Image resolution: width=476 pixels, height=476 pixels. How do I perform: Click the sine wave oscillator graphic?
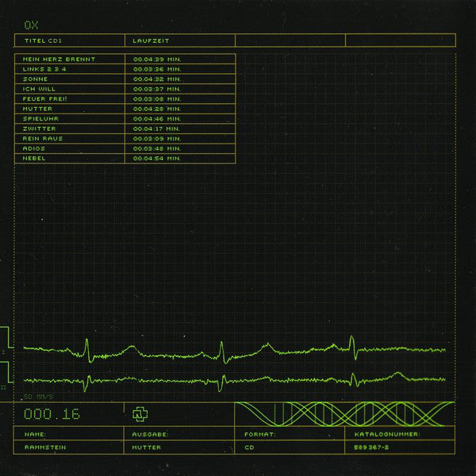(345, 414)
